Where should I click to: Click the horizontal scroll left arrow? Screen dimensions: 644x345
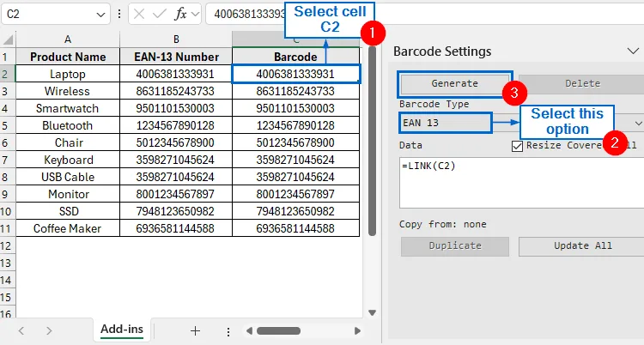249,331
